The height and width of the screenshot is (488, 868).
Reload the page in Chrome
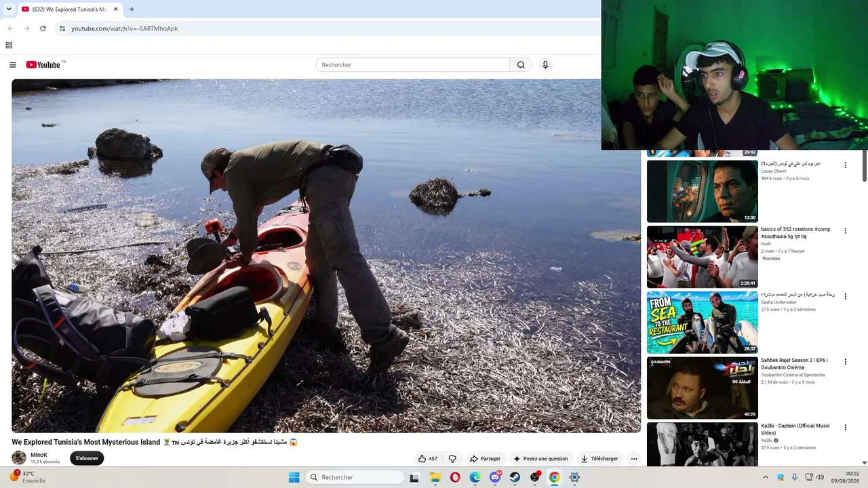(x=43, y=28)
